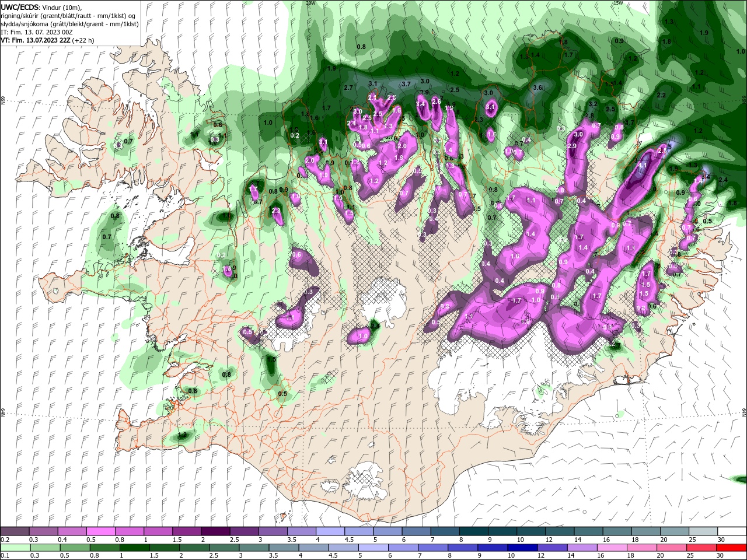This screenshot has width=747, height=560.
Task: Click the 'slydda/snjókoma' legend description line
Action: click(x=69, y=24)
